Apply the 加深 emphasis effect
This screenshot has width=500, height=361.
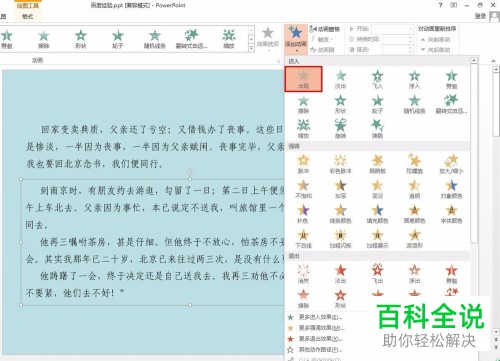coord(340,189)
